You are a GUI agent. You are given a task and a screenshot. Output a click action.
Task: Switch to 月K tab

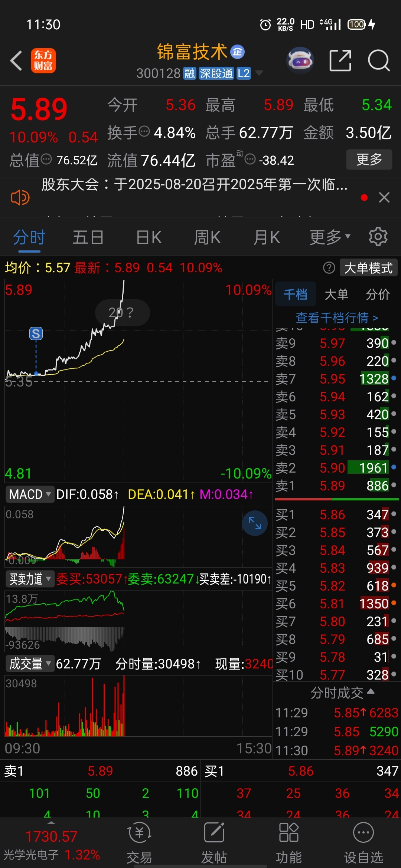(x=267, y=237)
